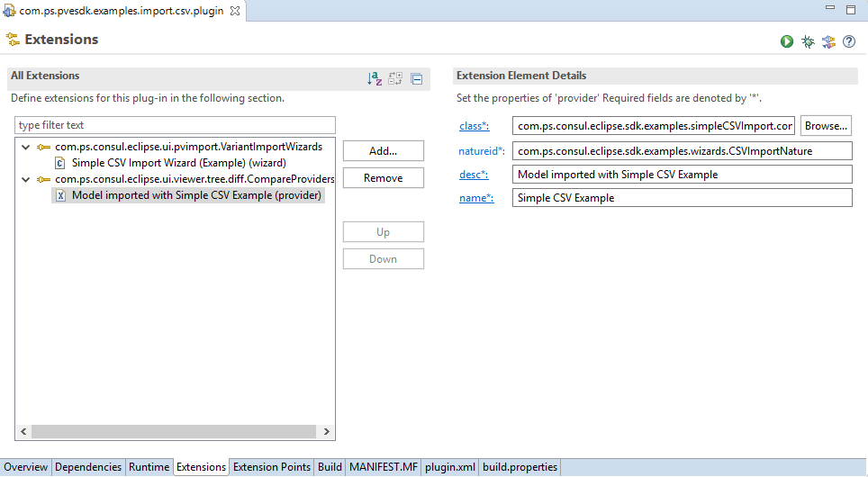Select Simple CSV Import Wizard (Example) tree entry
The width and height of the screenshot is (868, 477).
[178, 163]
